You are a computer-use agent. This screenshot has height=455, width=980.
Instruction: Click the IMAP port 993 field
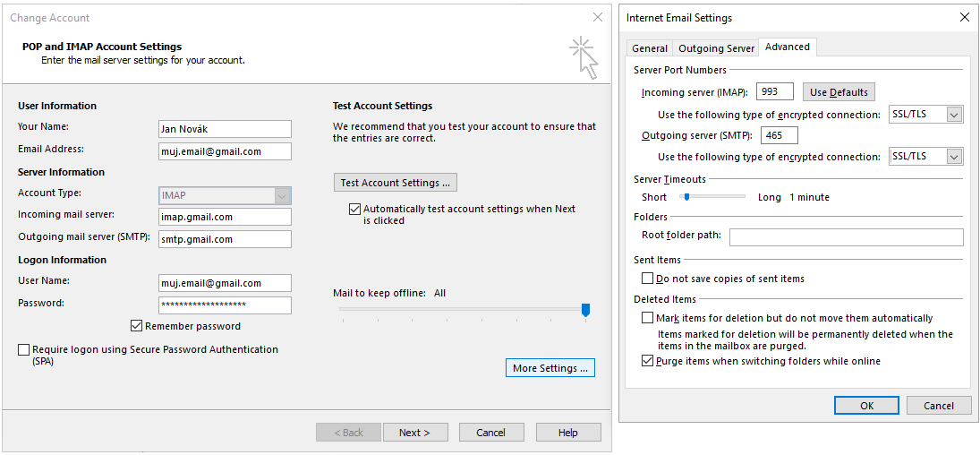click(775, 91)
